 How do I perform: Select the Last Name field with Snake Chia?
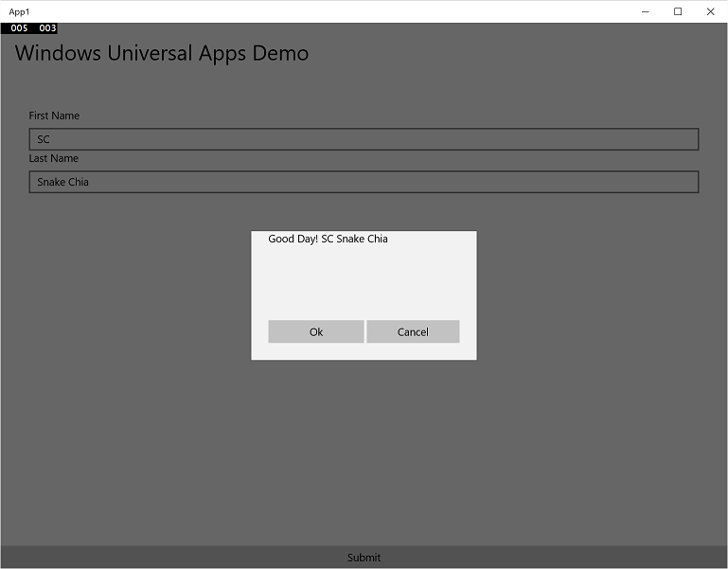click(364, 182)
